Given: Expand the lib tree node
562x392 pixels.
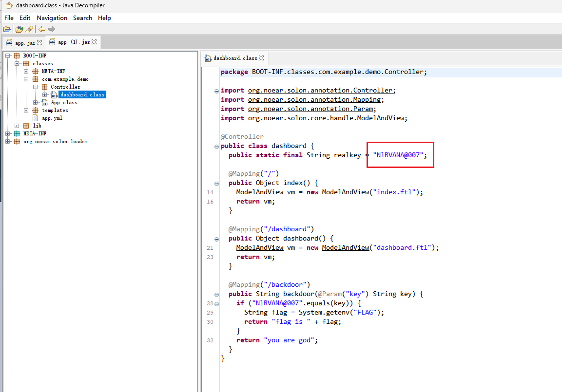Looking at the screenshot, I should coord(17,126).
